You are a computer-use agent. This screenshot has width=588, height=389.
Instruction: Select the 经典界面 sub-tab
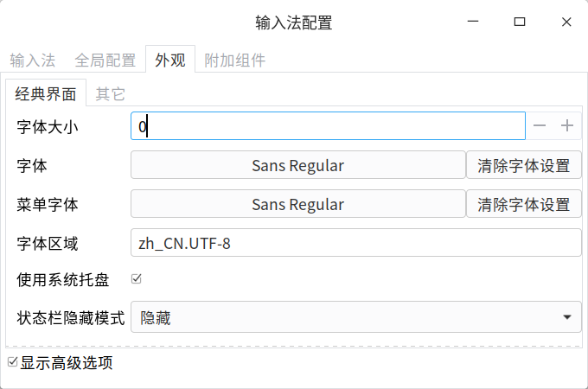pyautogui.click(x=46, y=94)
